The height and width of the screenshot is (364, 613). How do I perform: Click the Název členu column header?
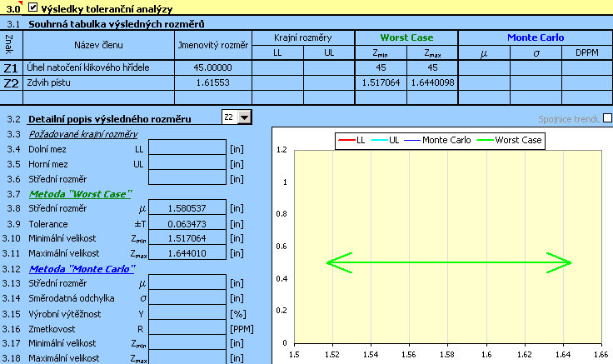(98, 45)
